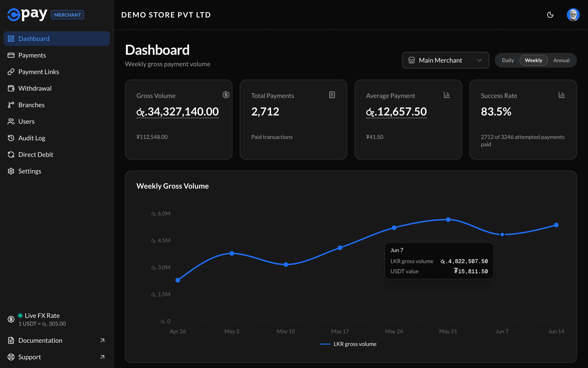Click the Support lifebuoy icon
The height and width of the screenshot is (368, 588).
pyautogui.click(x=11, y=357)
